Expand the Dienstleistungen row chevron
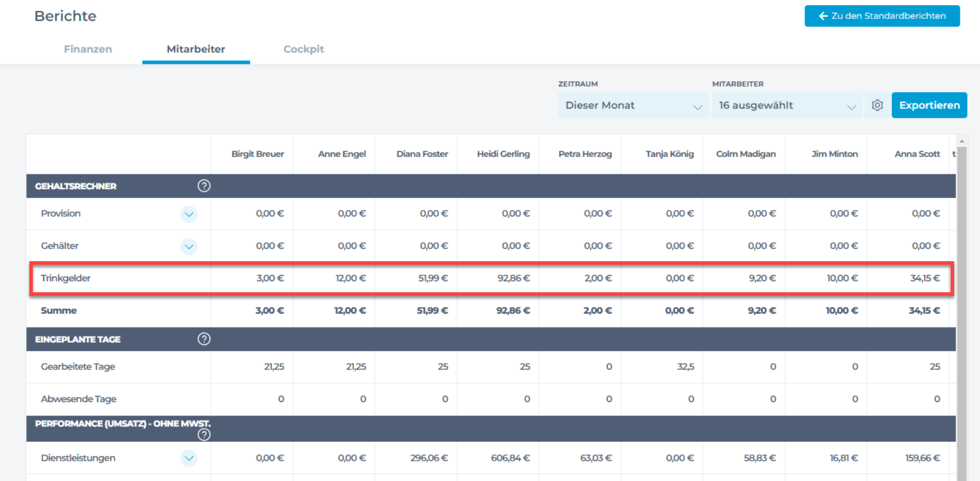 189,458
